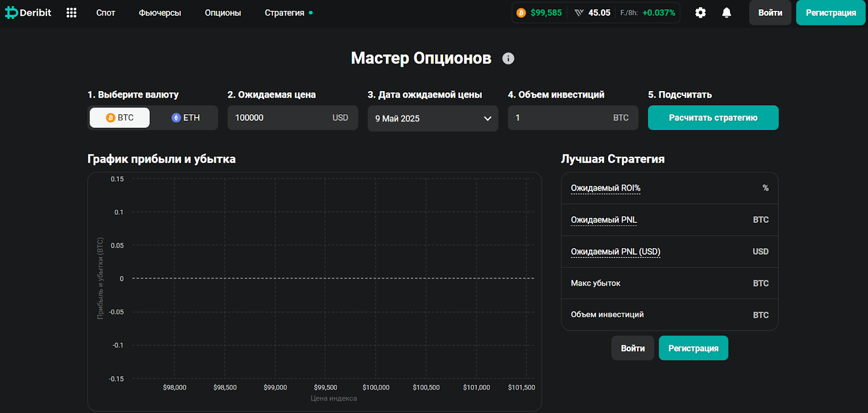The height and width of the screenshot is (413, 868).
Task: Click the Макс убыток row label
Action: click(596, 283)
